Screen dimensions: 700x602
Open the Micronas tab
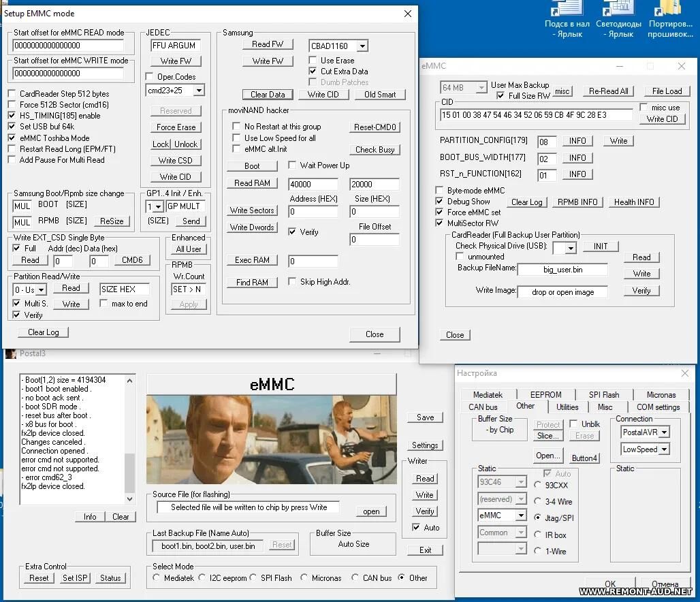pyautogui.click(x=661, y=395)
